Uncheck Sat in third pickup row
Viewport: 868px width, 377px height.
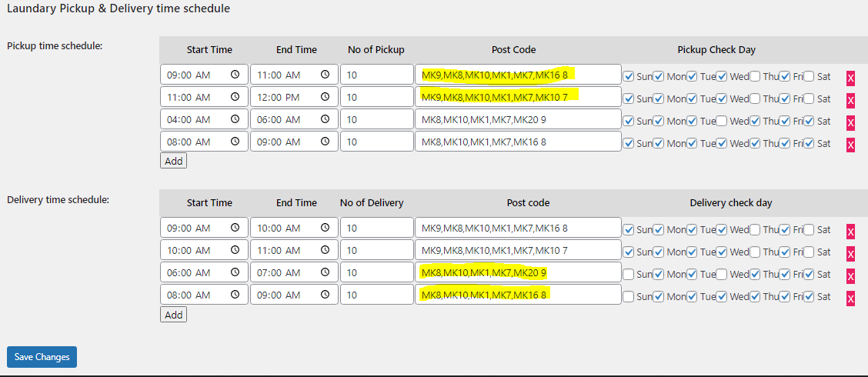809,121
